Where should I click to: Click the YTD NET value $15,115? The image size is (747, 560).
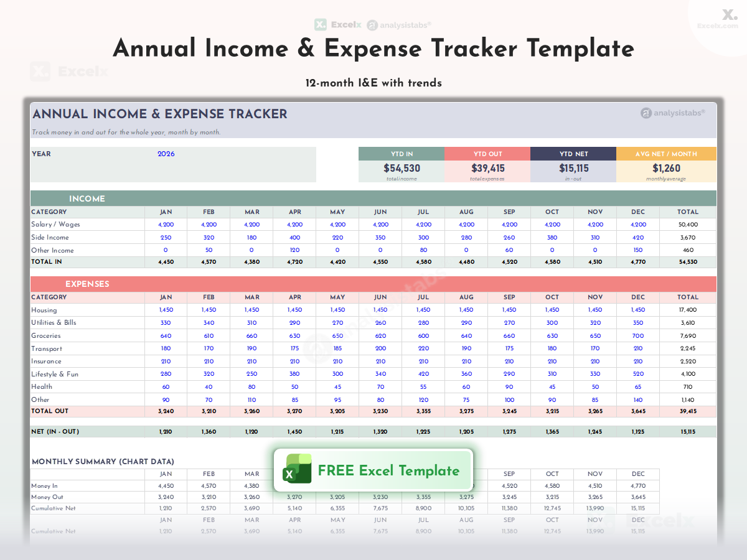tap(573, 168)
